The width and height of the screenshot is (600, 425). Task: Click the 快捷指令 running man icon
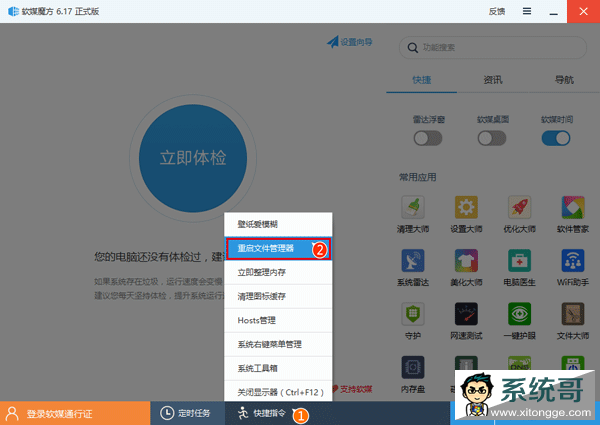point(243,413)
